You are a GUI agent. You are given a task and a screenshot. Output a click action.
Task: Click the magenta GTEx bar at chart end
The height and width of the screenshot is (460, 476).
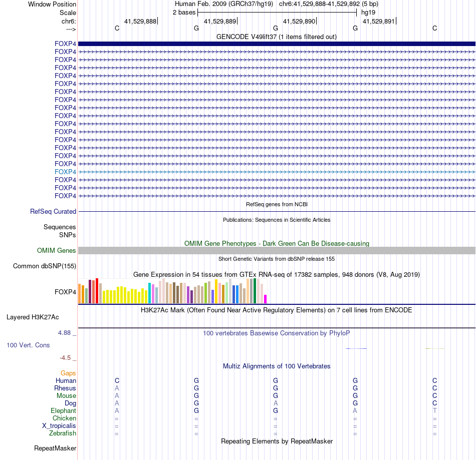[x=266, y=299]
